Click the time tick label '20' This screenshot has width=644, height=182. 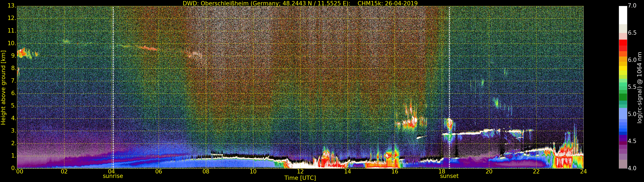(489, 172)
